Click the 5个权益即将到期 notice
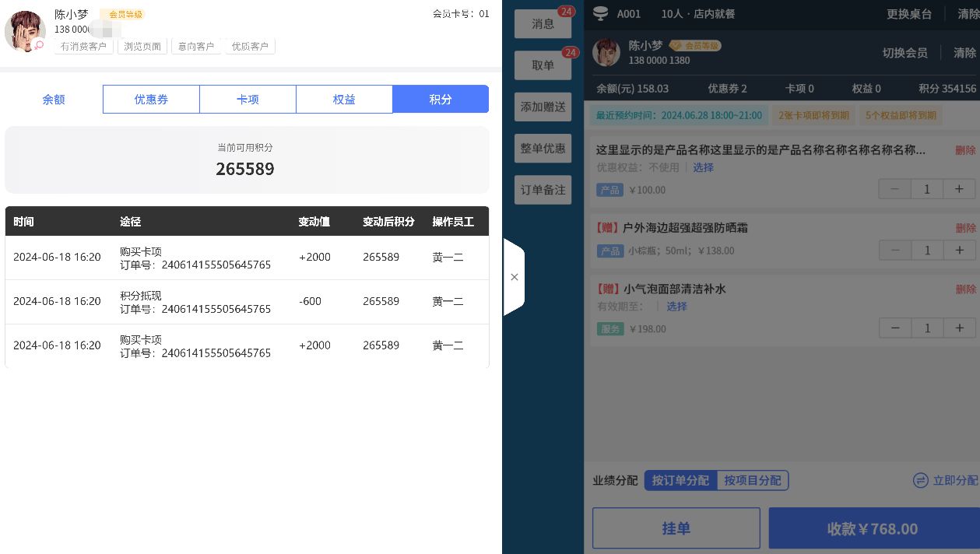Viewport: 980px width, 554px height. (x=901, y=116)
